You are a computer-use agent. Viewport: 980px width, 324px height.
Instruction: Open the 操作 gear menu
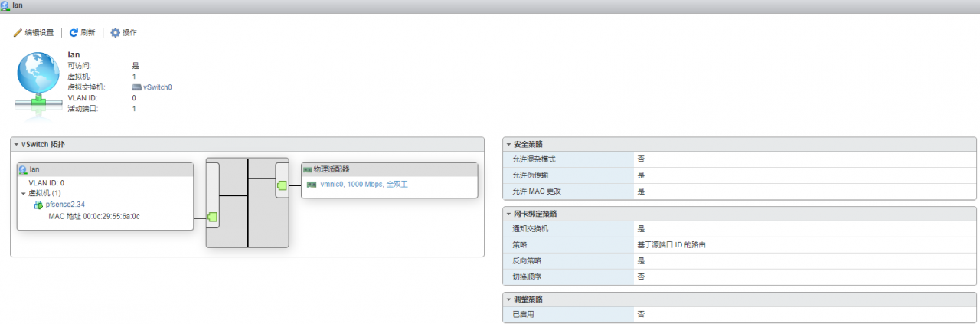coord(116,33)
